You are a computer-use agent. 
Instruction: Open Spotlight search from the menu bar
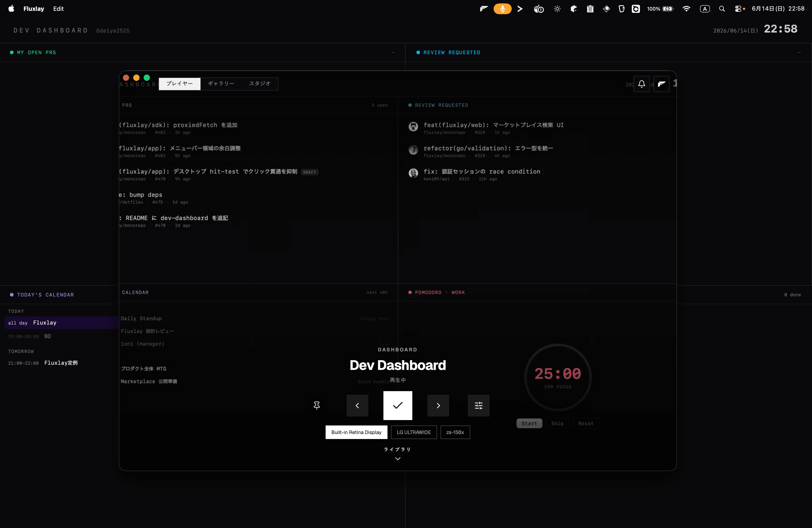(x=722, y=9)
